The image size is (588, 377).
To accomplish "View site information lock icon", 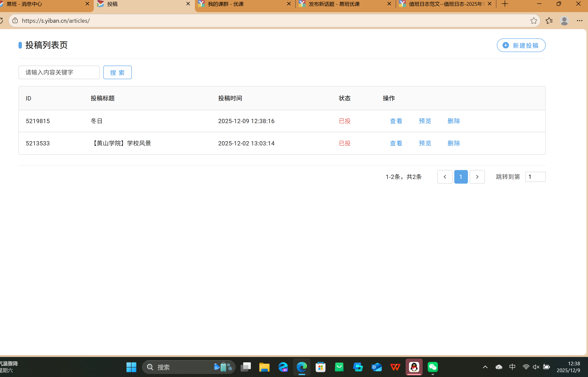I will (x=15, y=21).
